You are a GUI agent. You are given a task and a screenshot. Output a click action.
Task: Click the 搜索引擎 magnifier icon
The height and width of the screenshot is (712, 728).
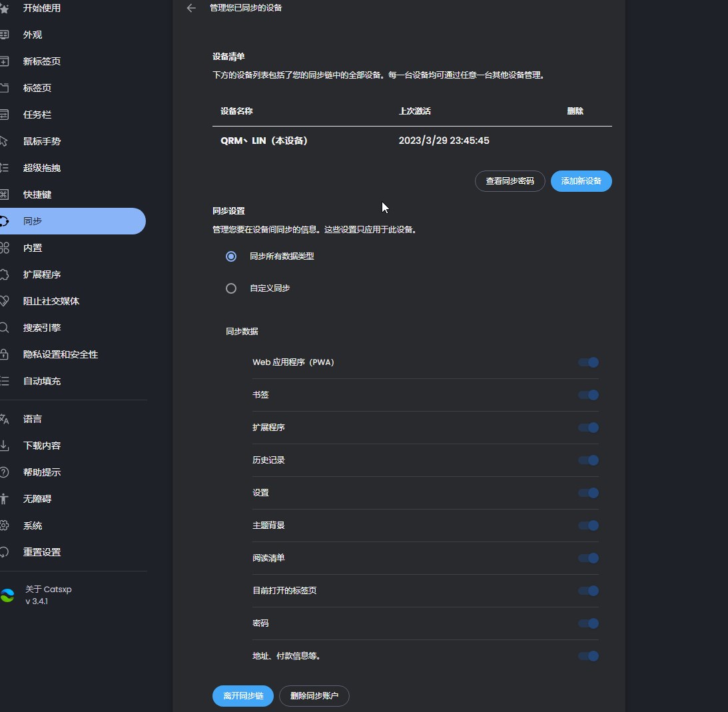pos(4,328)
